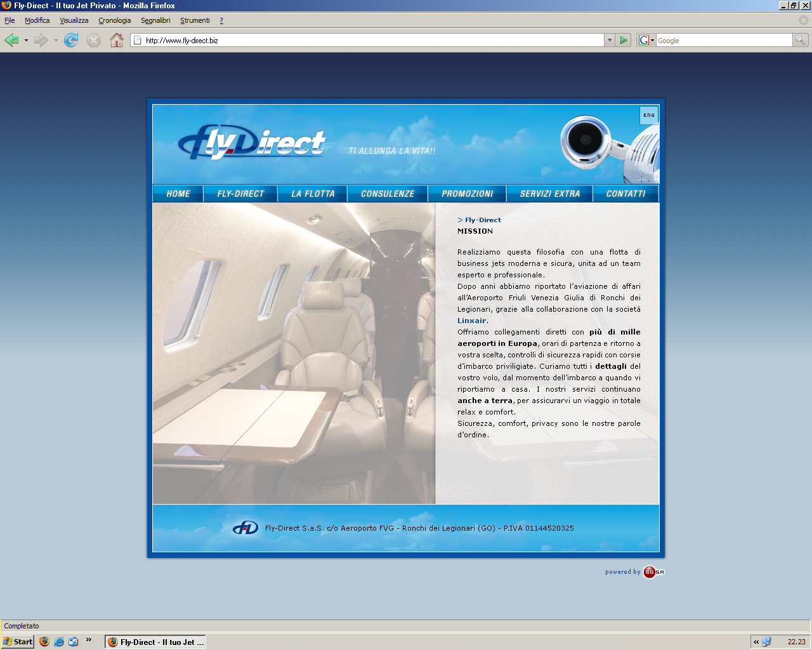Viewport: 812px width, 650px height.
Task: Open the Google search engine selector
Action: pyautogui.click(x=646, y=40)
